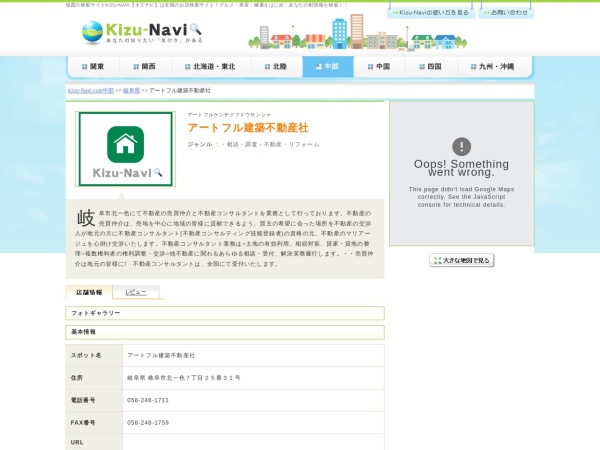Click the ジャンル category line

[253, 145]
